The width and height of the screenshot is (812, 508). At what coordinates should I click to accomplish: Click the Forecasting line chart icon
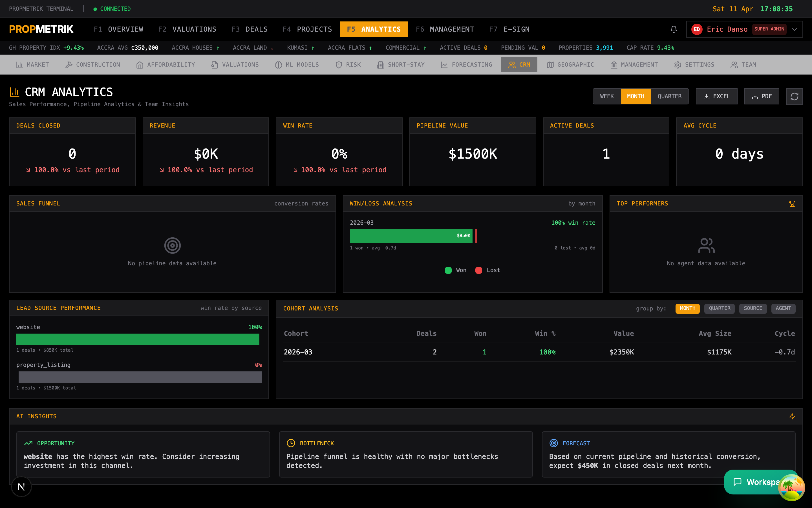444,65
